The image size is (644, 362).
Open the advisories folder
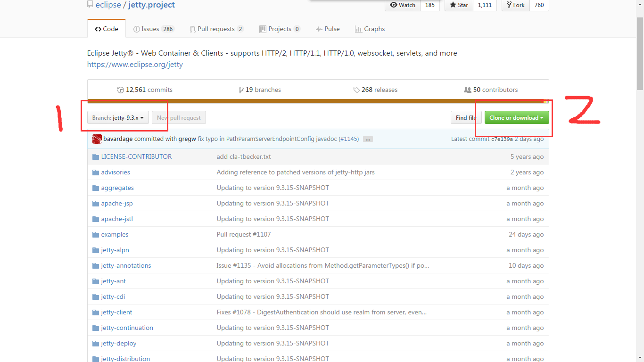(x=116, y=172)
